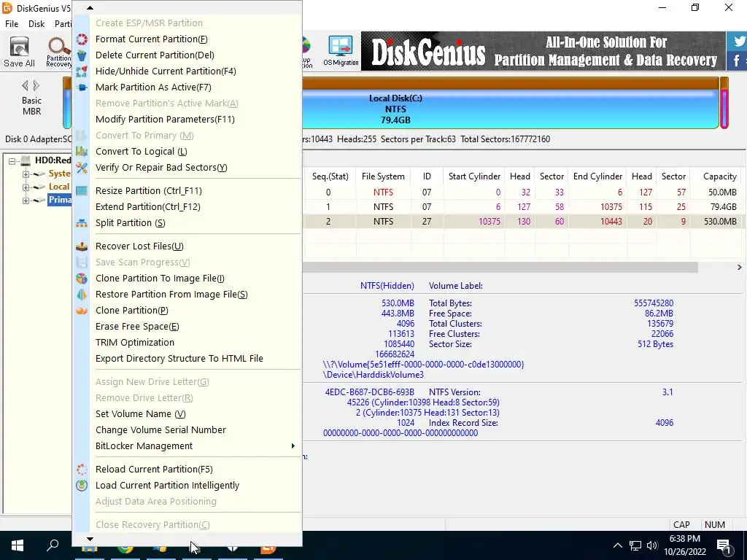Viewport: 747px width, 560px height.
Task: Open the Windows Start menu
Action: point(18,545)
